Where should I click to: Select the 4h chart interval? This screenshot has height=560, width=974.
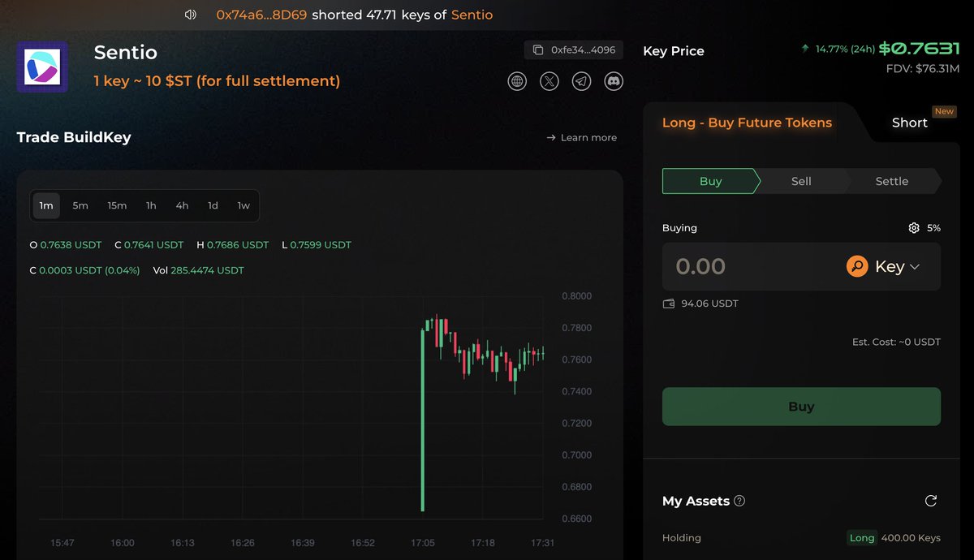pos(182,205)
